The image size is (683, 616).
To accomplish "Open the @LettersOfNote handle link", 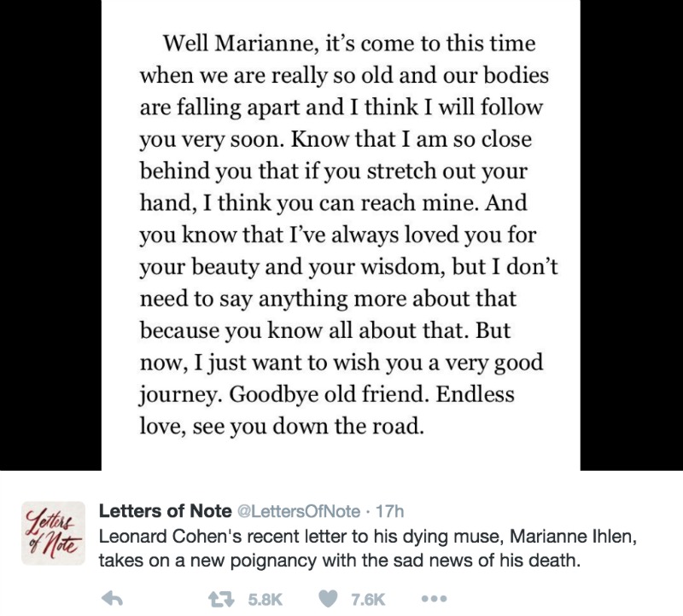I will pos(298,511).
